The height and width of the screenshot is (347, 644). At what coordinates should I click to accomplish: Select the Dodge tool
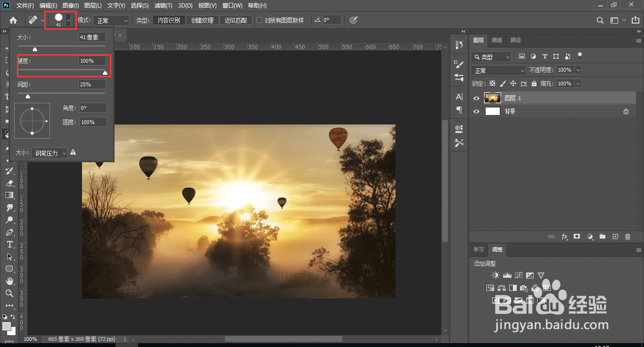click(x=9, y=220)
